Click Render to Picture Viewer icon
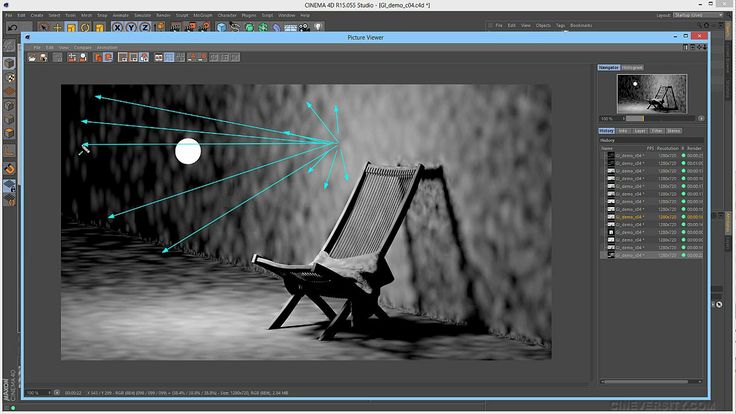This screenshot has height=414, width=736. tap(190, 28)
